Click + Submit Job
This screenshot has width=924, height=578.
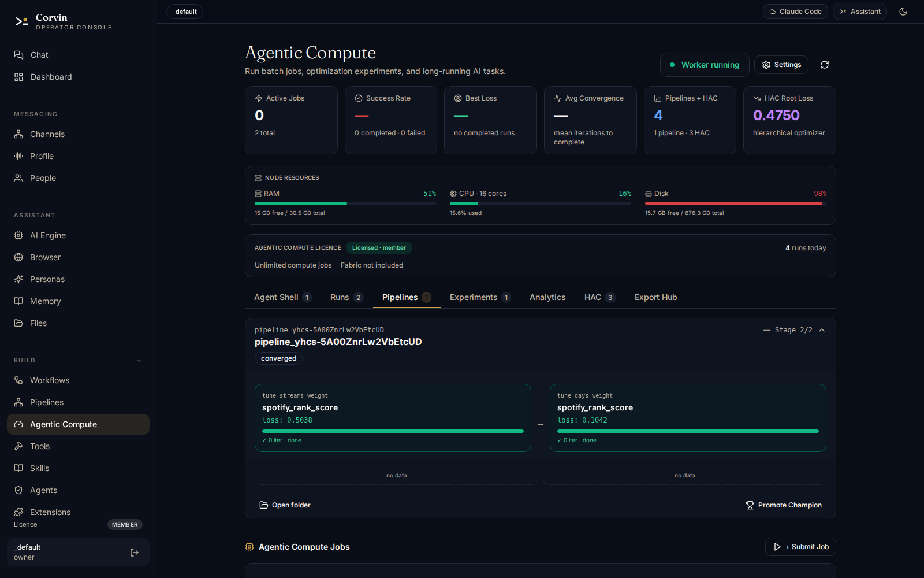click(x=800, y=547)
